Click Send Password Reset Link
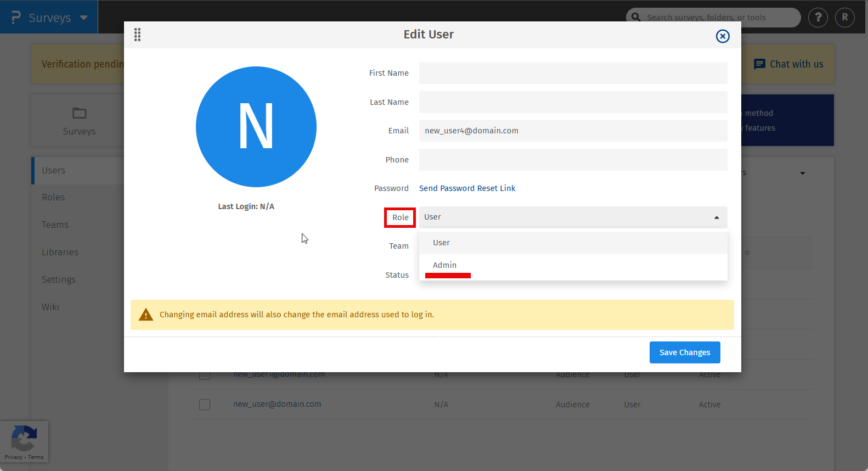868x471 pixels. tap(467, 188)
